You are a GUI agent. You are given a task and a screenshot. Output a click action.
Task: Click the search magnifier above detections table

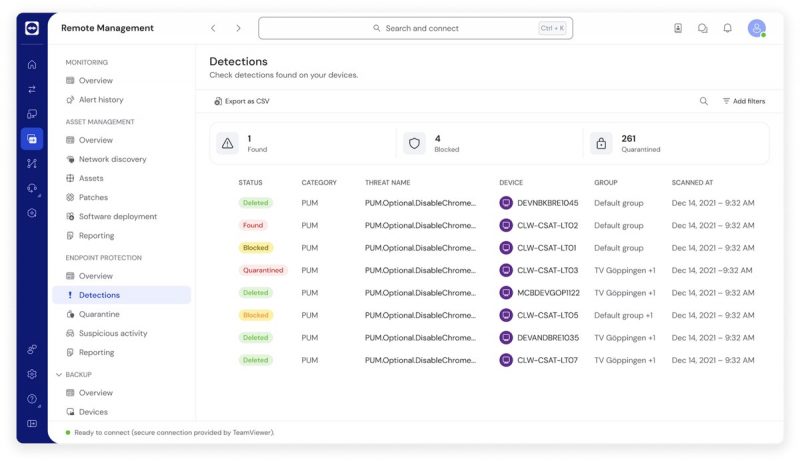point(704,101)
